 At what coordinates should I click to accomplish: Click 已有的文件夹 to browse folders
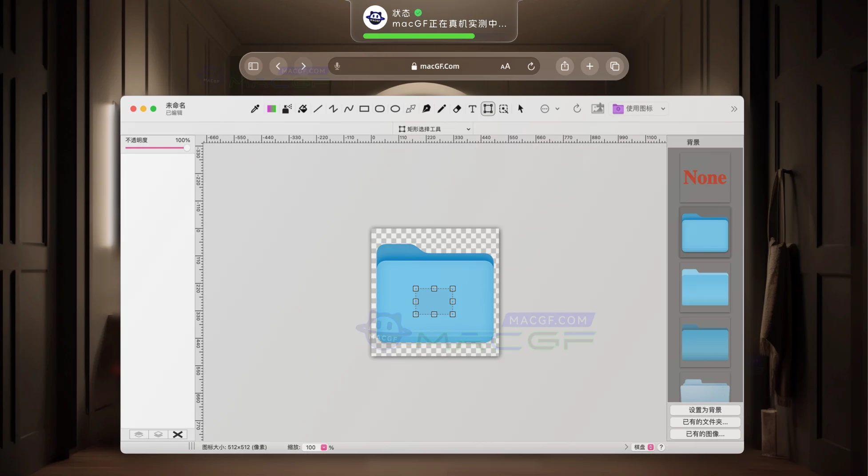(x=705, y=422)
